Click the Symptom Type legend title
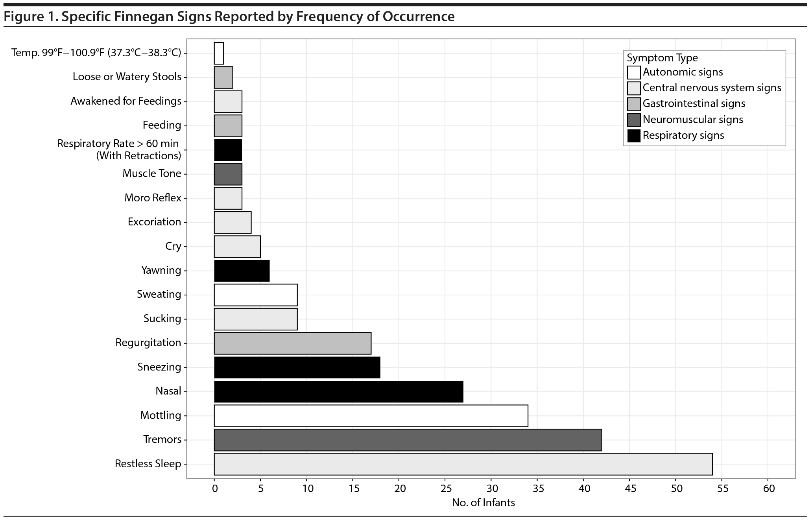This screenshot has height=520, width=812. pyautogui.click(x=662, y=58)
